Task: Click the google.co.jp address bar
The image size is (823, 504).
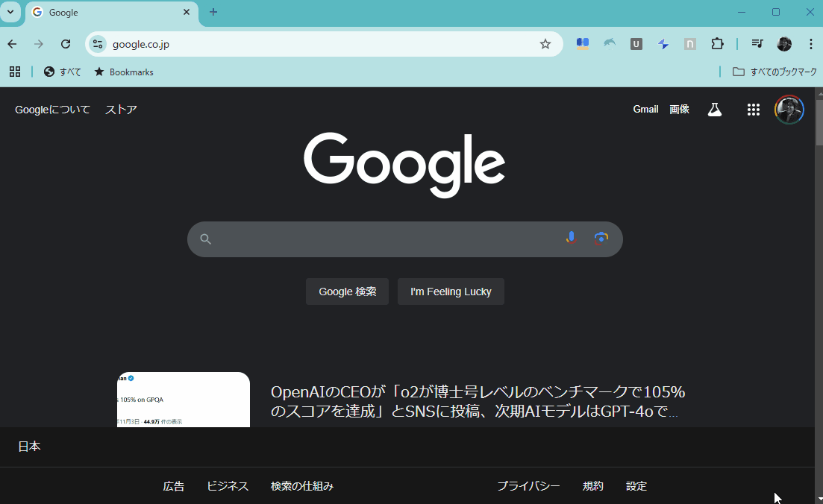Action: click(324, 44)
